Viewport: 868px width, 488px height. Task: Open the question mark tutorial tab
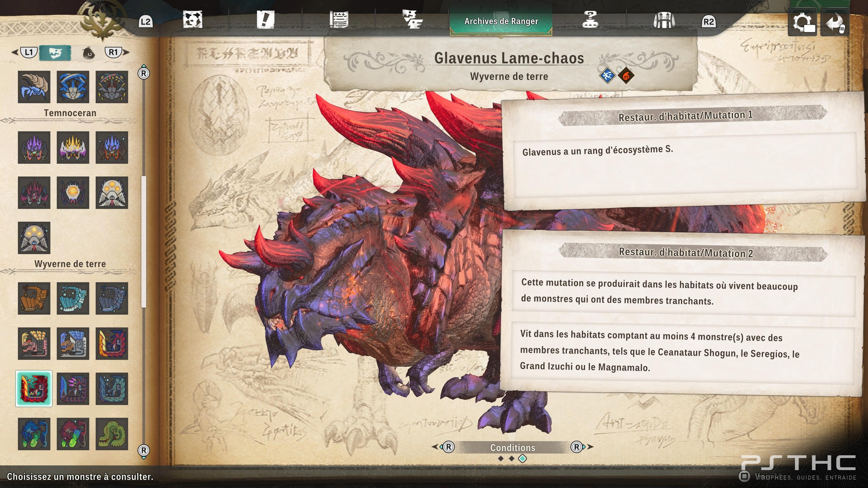(x=590, y=19)
